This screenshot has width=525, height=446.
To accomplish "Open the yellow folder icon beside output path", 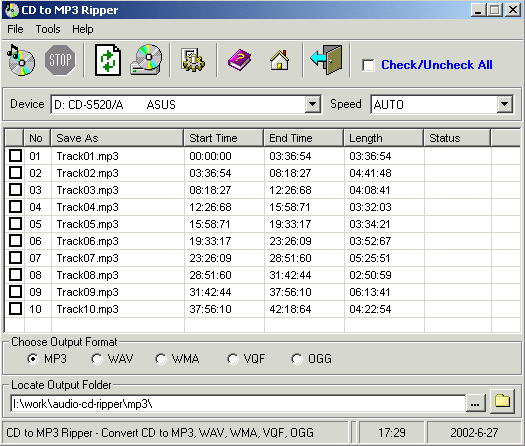I will click(502, 401).
